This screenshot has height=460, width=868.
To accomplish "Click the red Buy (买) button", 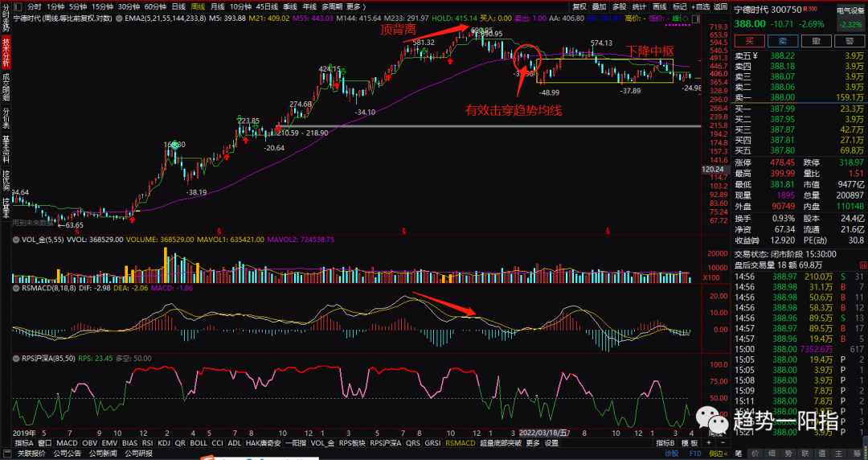I will [750, 41].
